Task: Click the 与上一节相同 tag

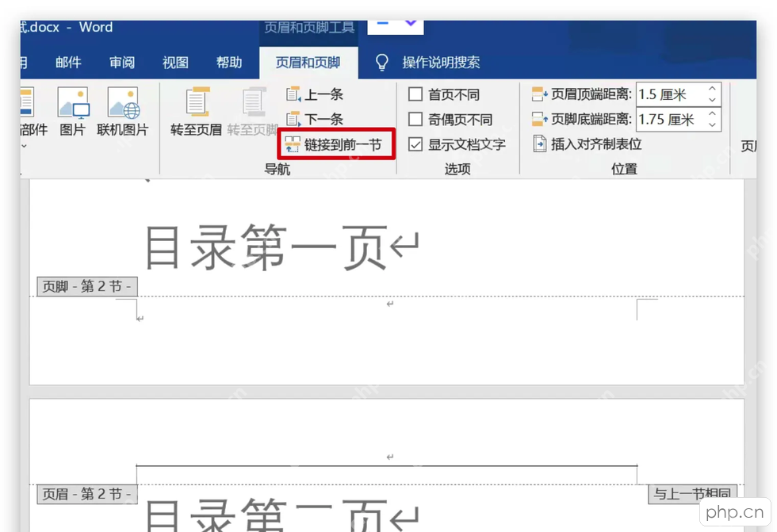Action: [x=692, y=493]
